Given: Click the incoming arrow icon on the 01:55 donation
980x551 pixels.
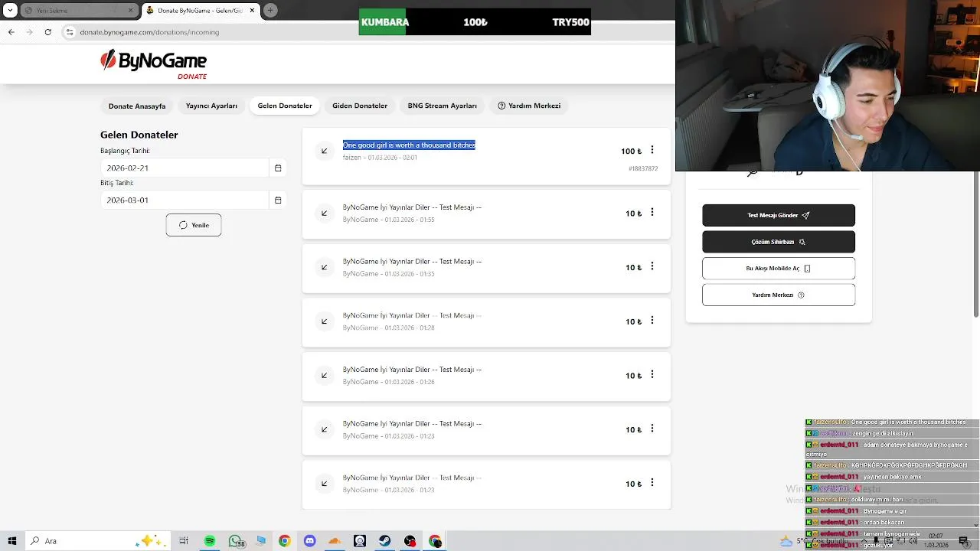Looking at the screenshot, I should (325, 213).
